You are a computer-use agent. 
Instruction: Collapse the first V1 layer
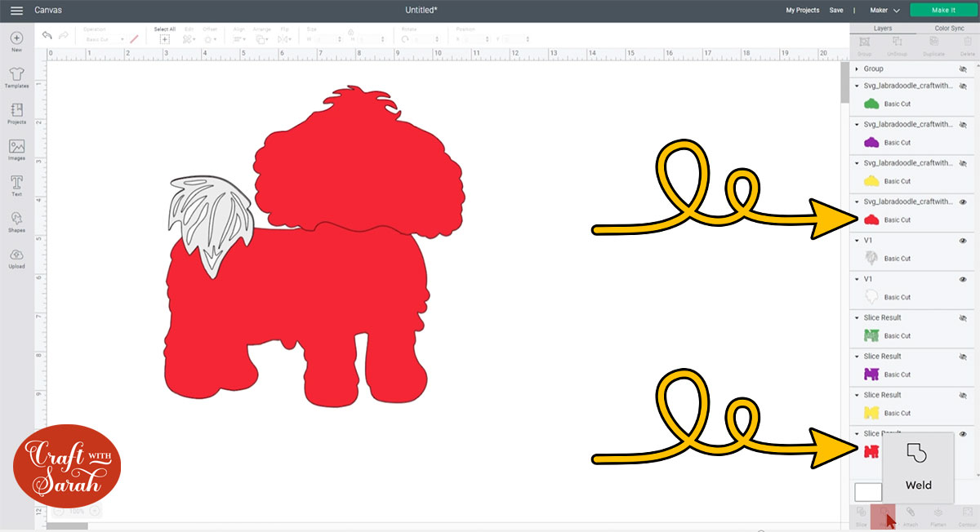[857, 241]
